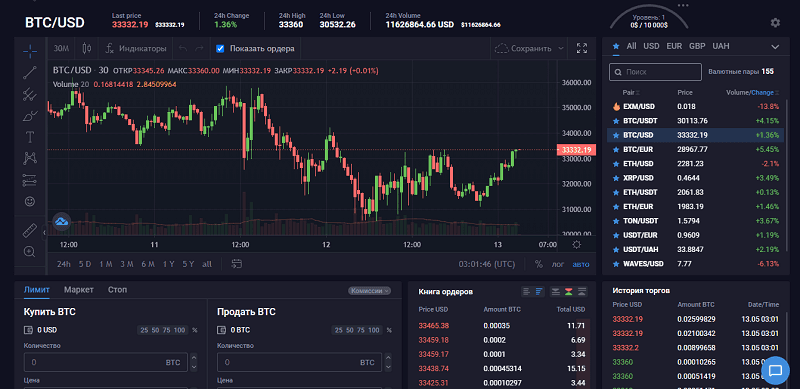Image resolution: width=800 pixels, height=389 pixels.
Task: Click the Поиск pair search field
Action: point(655,72)
